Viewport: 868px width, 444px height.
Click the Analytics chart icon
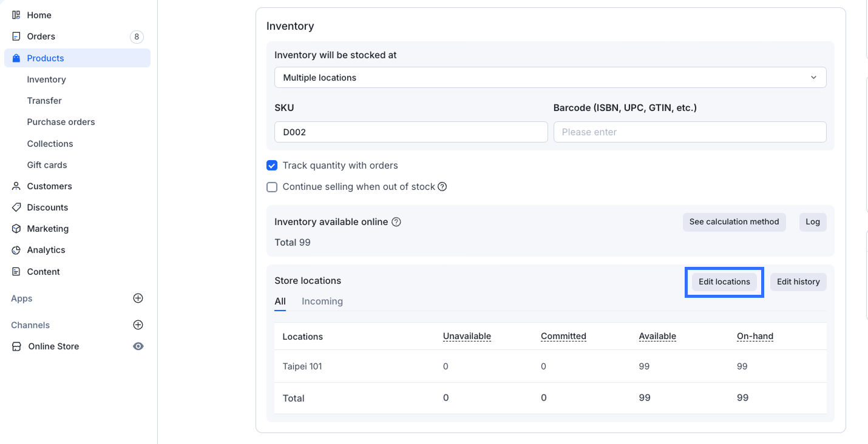pyautogui.click(x=16, y=250)
